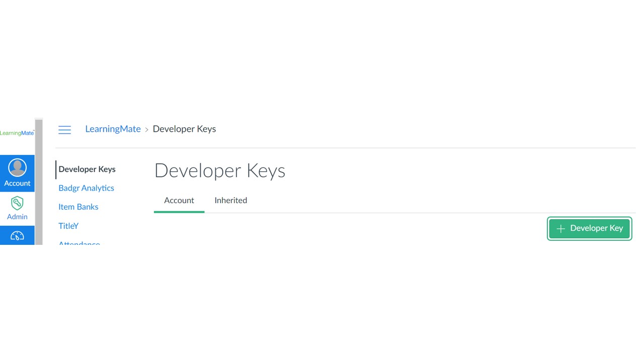644x362 pixels.
Task: Click the LearningMate logo
Action: pyautogui.click(x=17, y=133)
